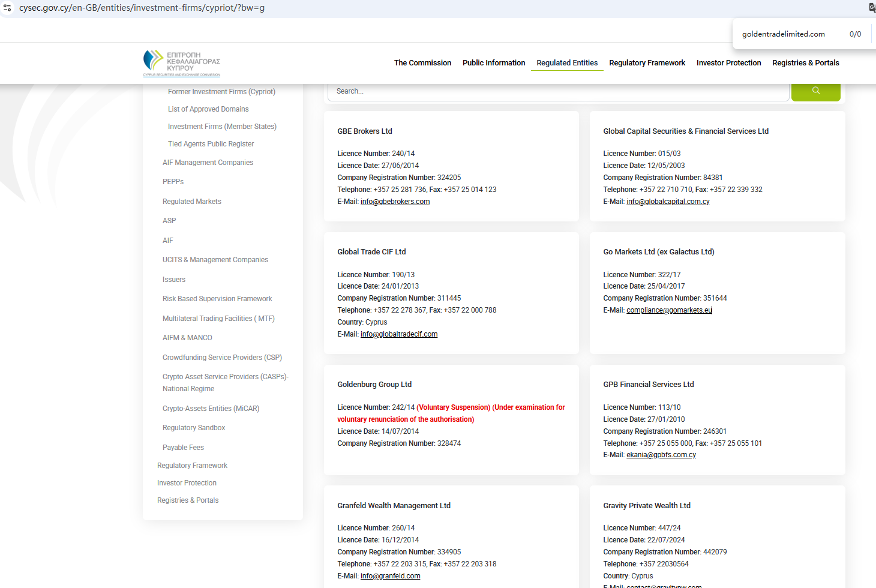This screenshot has width=876, height=588.
Task: Click the green search magnifier button
Action: 815,91
